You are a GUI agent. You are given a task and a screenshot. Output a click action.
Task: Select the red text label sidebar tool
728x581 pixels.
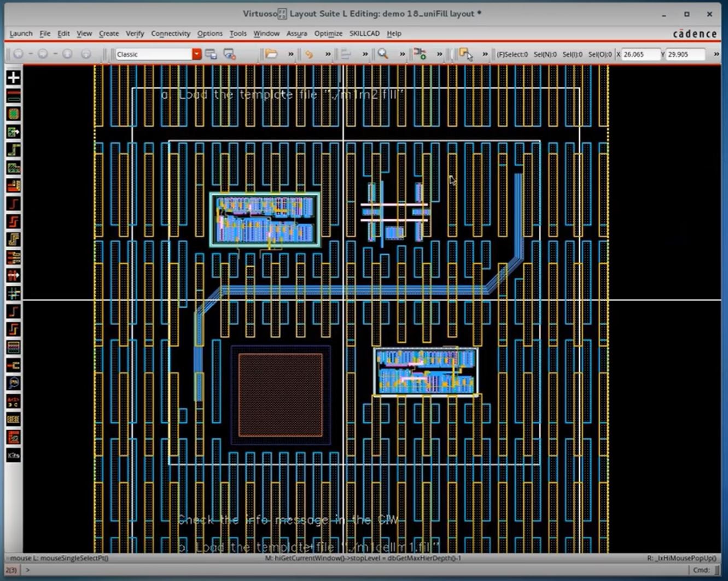pos(14,401)
